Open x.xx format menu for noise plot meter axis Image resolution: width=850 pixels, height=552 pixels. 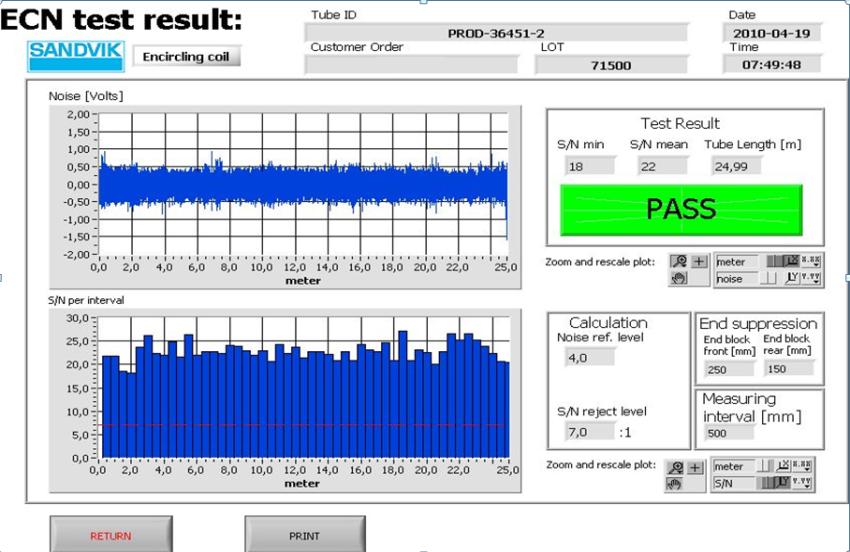pos(810,261)
